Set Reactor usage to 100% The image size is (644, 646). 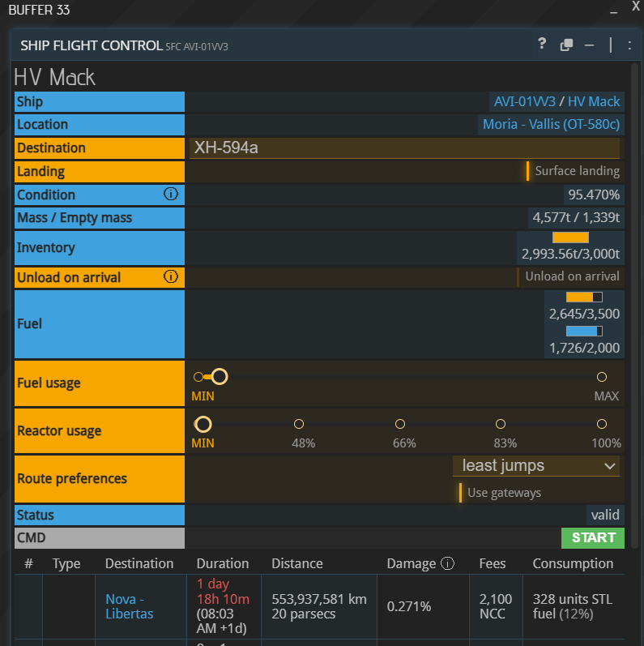(601, 424)
